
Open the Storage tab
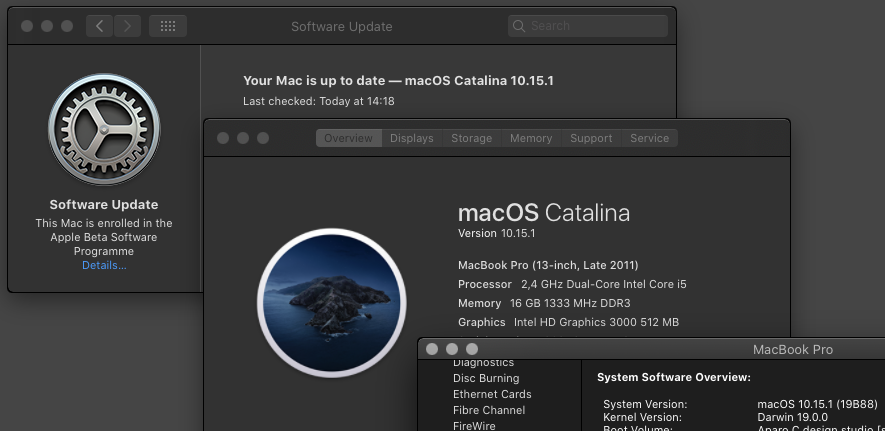(471, 138)
